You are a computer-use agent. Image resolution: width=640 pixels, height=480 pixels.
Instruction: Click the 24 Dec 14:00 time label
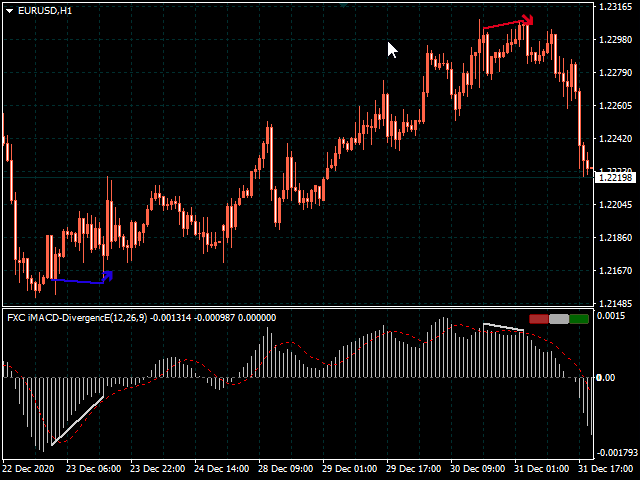coord(222,469)
